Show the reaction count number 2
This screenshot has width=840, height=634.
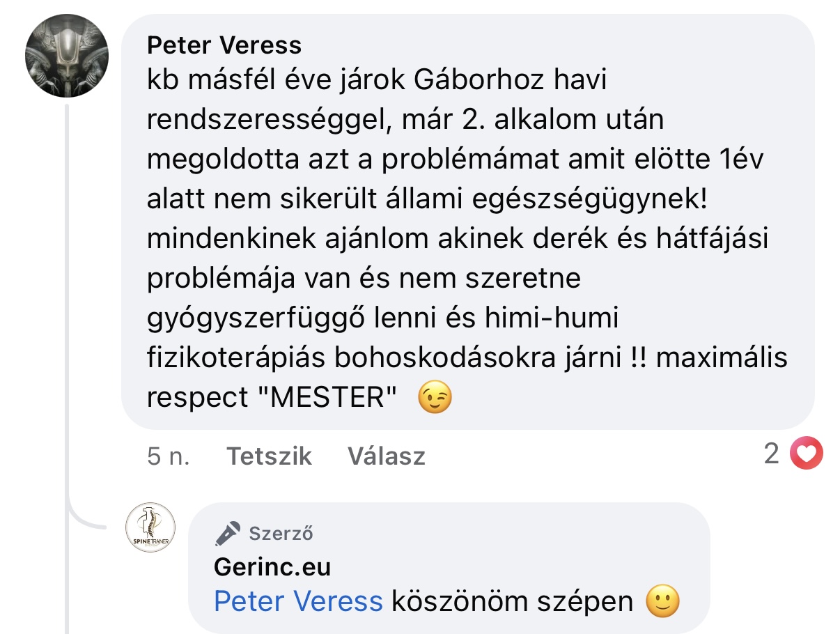pyautogui.click(x=771, y=455)
